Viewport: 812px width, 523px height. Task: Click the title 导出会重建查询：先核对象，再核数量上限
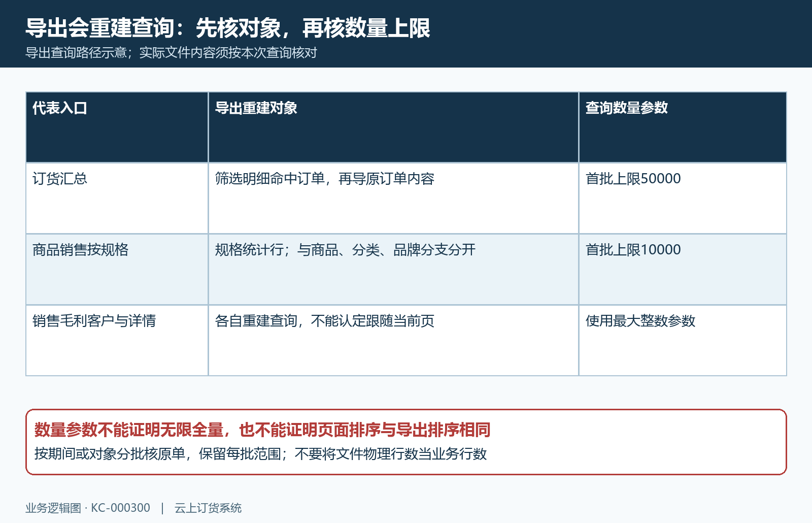coord(228,28)
